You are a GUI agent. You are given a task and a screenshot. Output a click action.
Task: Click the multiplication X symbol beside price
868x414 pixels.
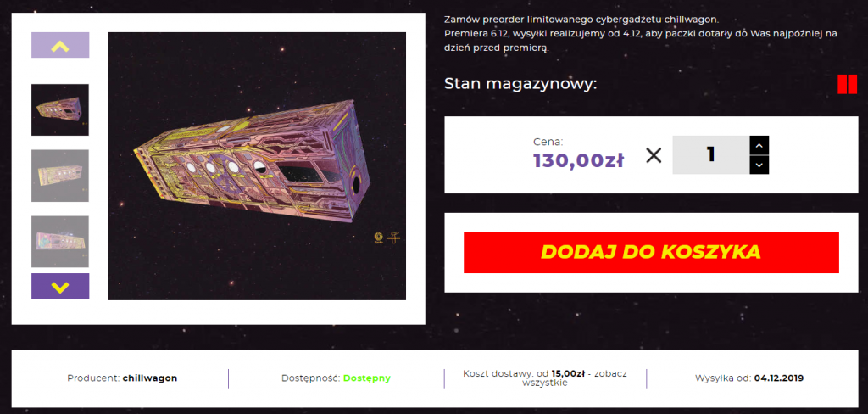[654, 156]
